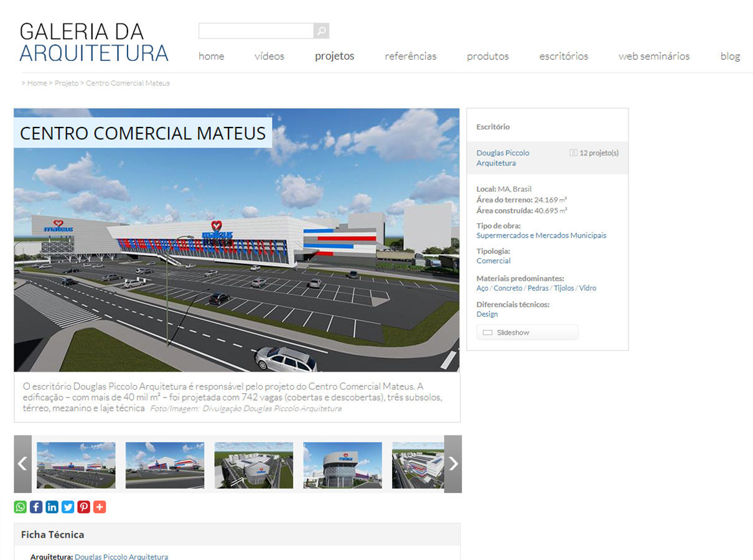Open the projetos menu item
The height and width of the screenshot is (560, 753).
point(335,56)
